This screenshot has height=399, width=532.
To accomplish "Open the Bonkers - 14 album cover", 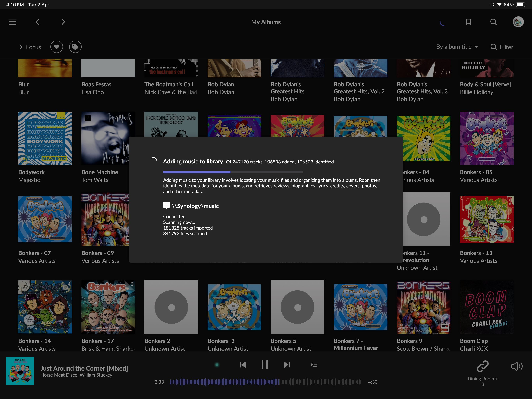I will (45, 307).
